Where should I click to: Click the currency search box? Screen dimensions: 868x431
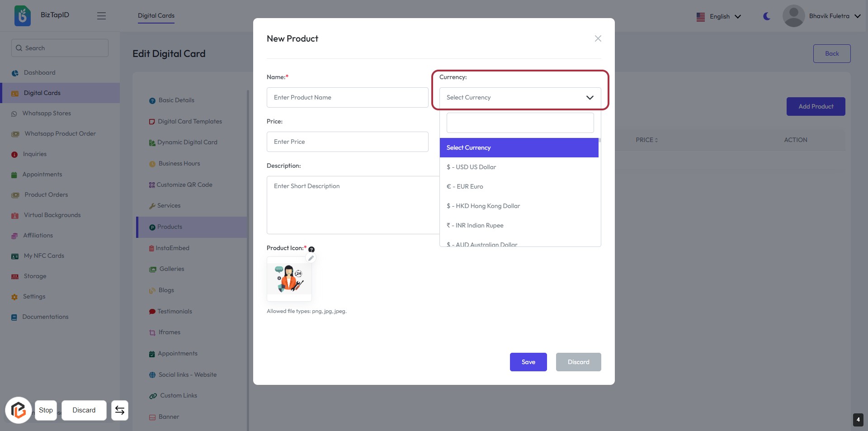pyautogui.click(x=520, y=123)
